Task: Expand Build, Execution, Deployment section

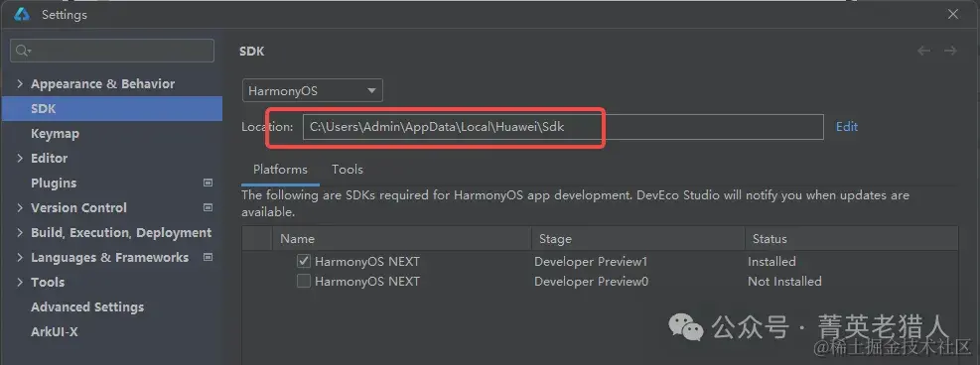Action: (21, 232)
